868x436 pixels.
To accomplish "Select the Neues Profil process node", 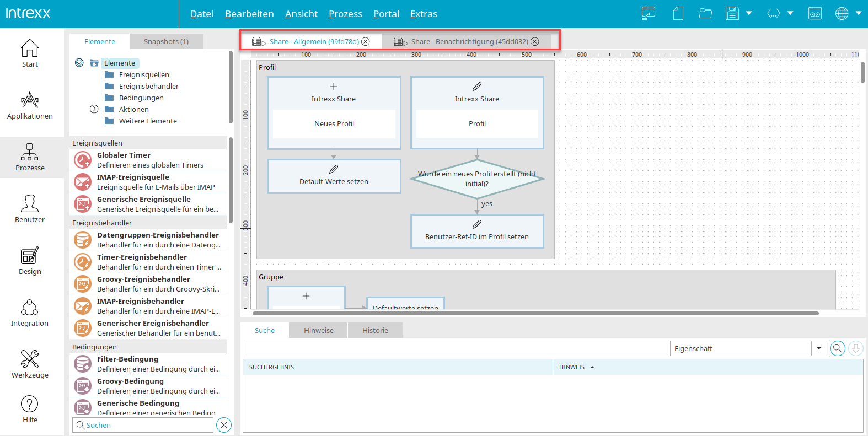I will click(334, 113).
